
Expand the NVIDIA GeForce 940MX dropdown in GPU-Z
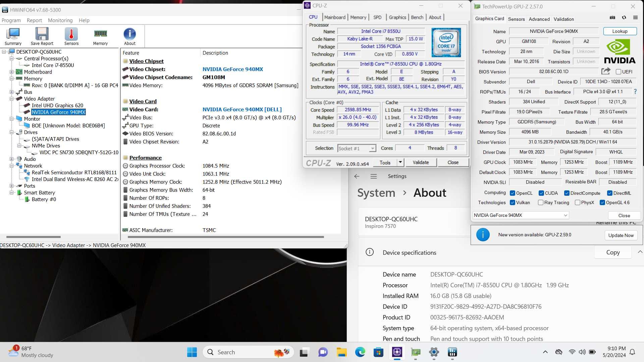pos(565,215)
